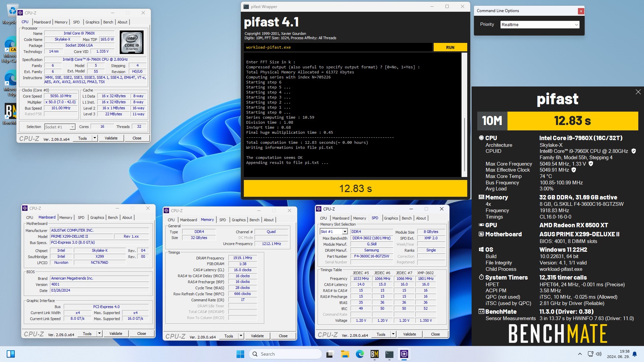Click the AMD Radeon RX 6500 XT entry

(574, 225)
